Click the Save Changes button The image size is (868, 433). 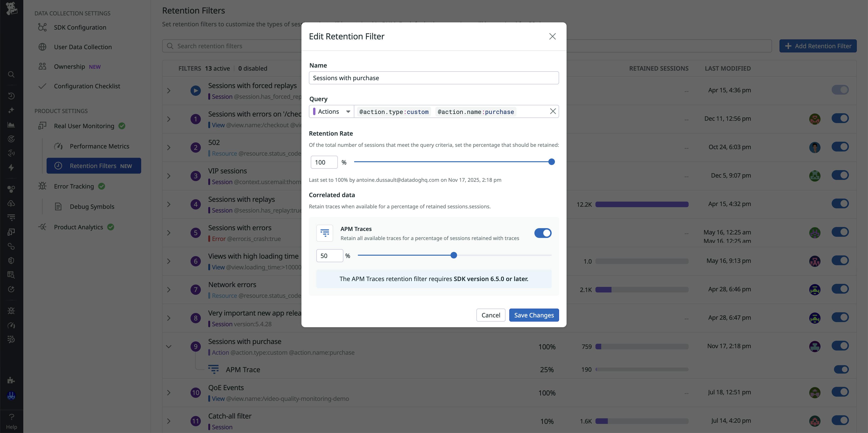534,315
